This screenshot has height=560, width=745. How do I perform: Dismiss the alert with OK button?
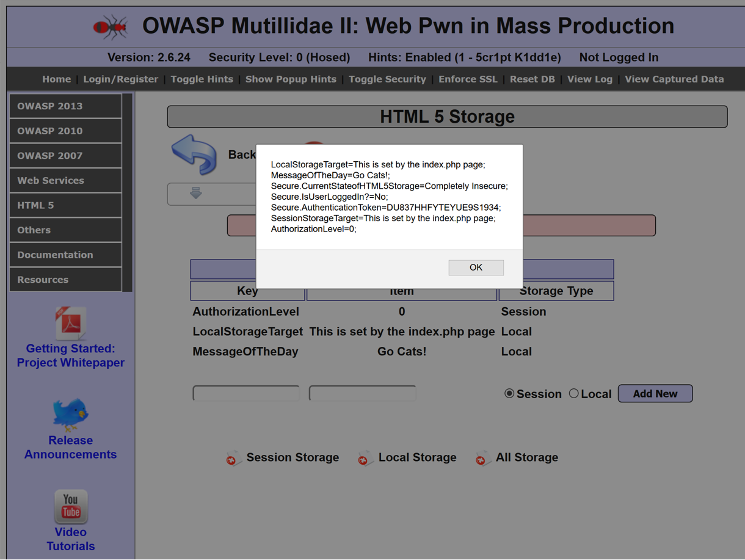coord(476,267)
